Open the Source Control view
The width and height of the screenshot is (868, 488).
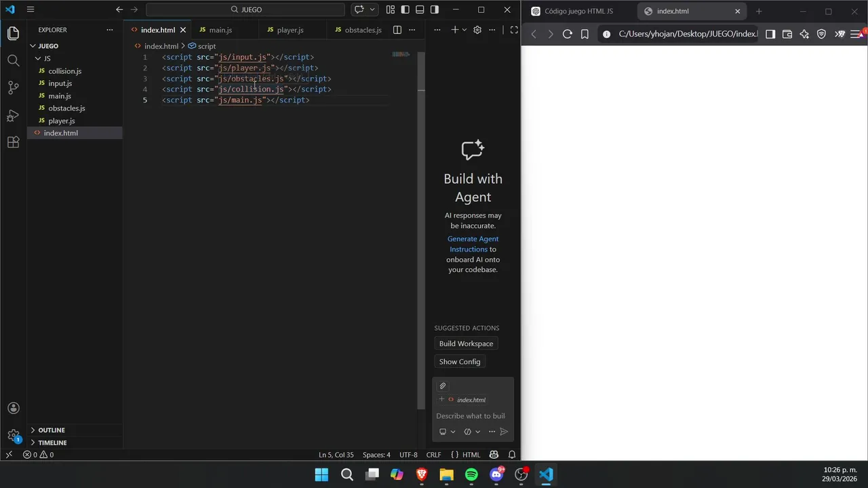[13, 87]
